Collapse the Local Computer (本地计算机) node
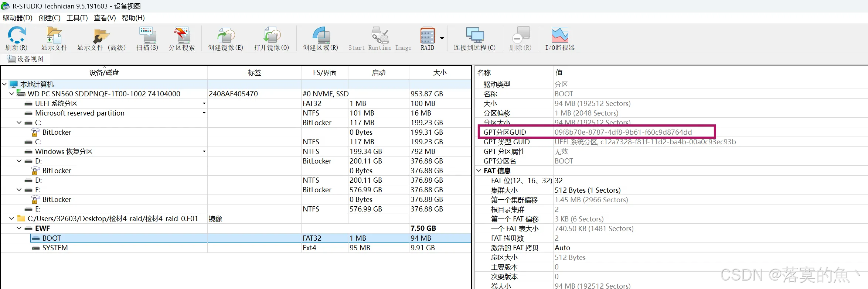 coord(4,84)
